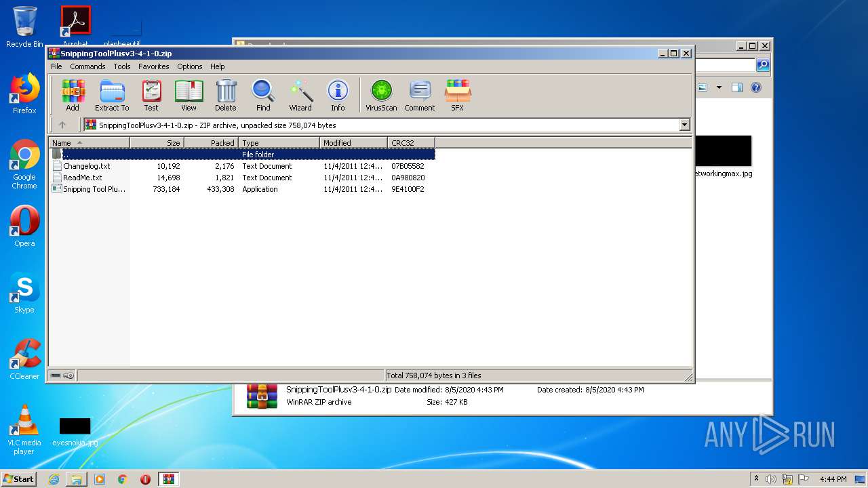
Task: Click the Find magnifier icon
Action: (263, 96)
